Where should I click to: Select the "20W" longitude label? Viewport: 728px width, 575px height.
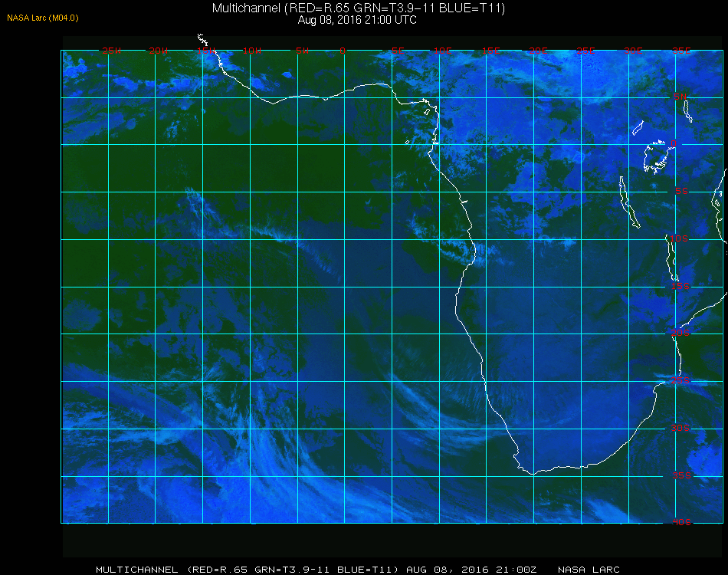point(159,51)
